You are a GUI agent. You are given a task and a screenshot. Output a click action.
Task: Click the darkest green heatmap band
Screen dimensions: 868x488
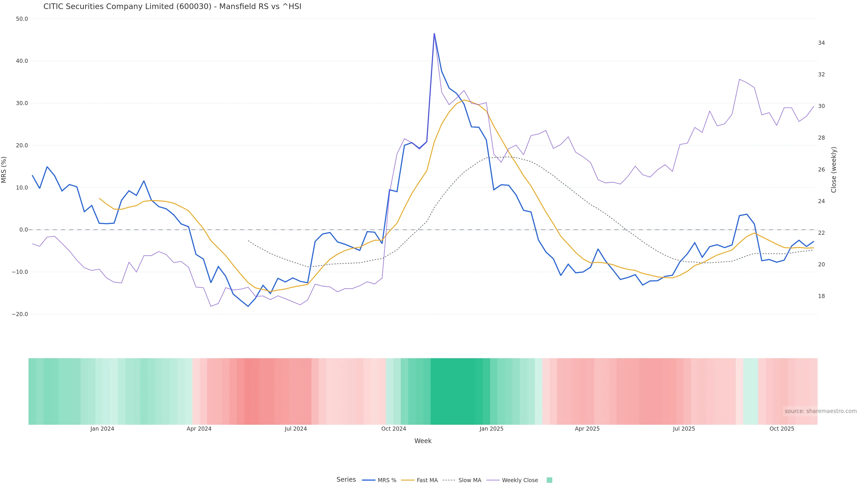(x=457, y=391)
